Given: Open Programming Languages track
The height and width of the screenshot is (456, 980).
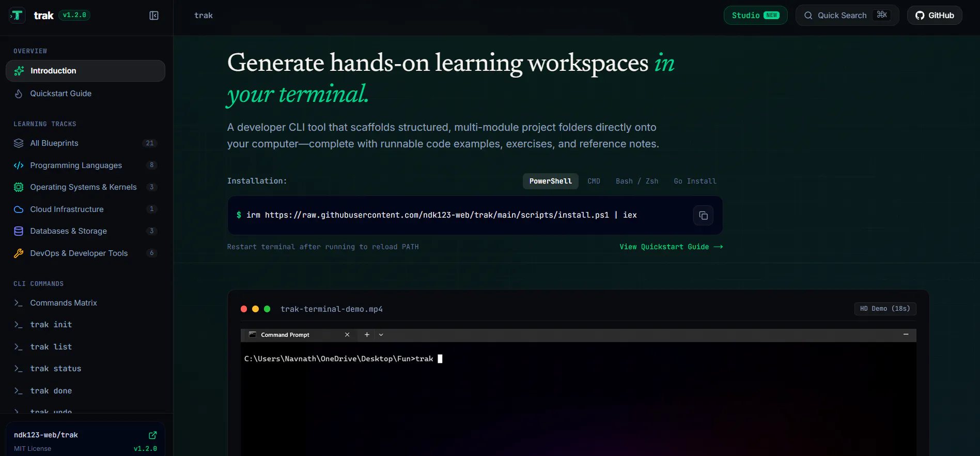Looking at the screenshot, I should coord(85,165).
